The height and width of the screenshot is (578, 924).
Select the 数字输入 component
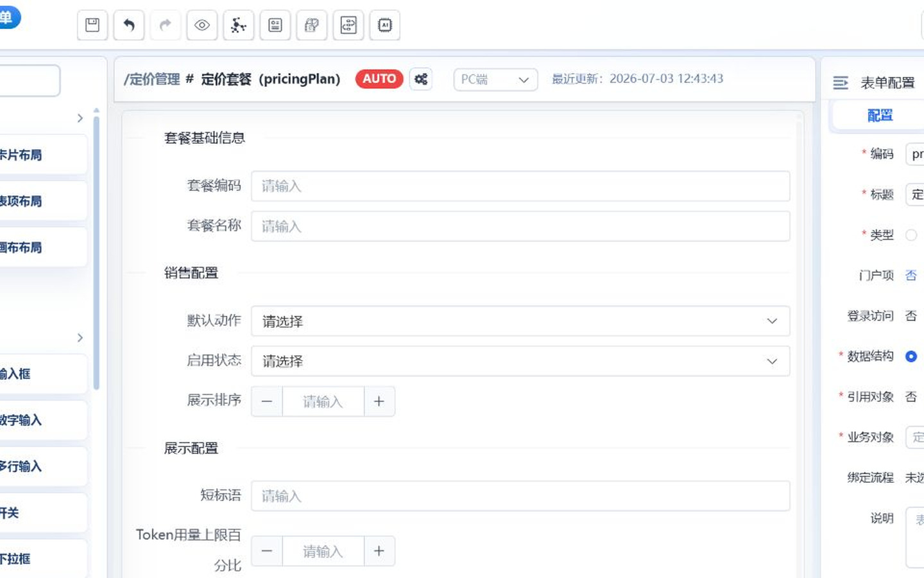pyautogui.click(x=42, y=420)
